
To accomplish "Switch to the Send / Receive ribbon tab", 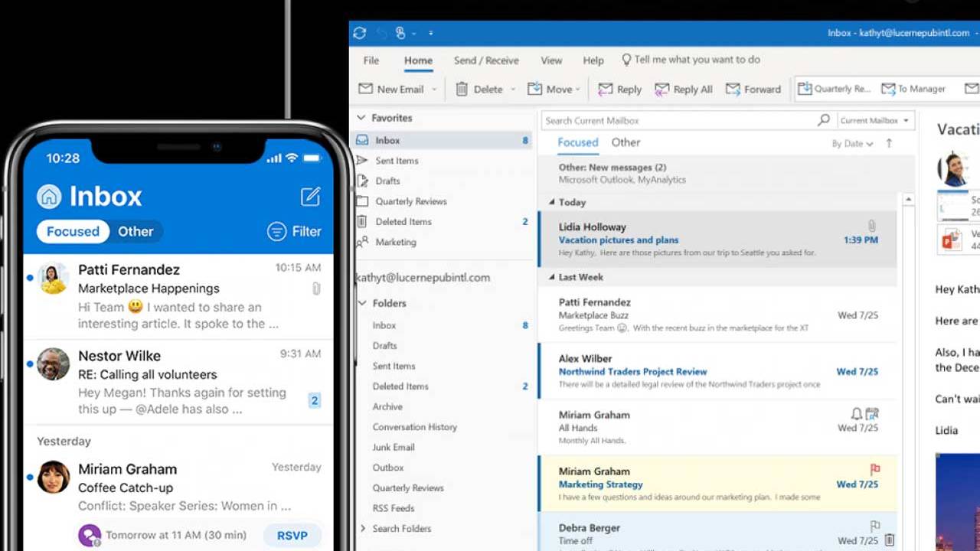I will click(486, 60).
